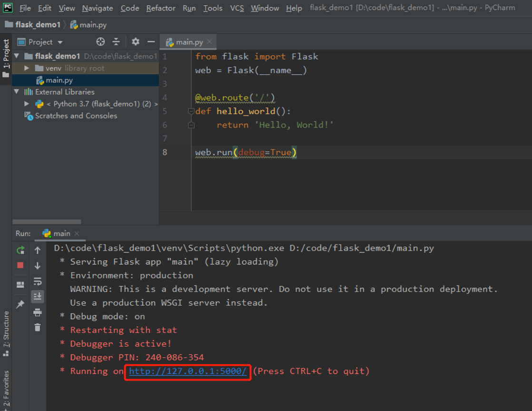The image size is (532, 411).
Task: Click line 8 web.run(debug=True) code
Action: 246,152
